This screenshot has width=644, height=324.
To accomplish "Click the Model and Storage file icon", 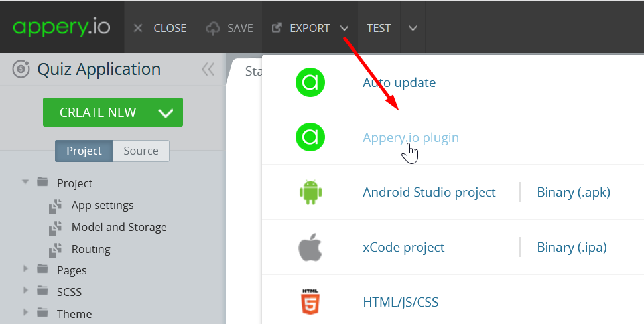I will tap(56, 228).
